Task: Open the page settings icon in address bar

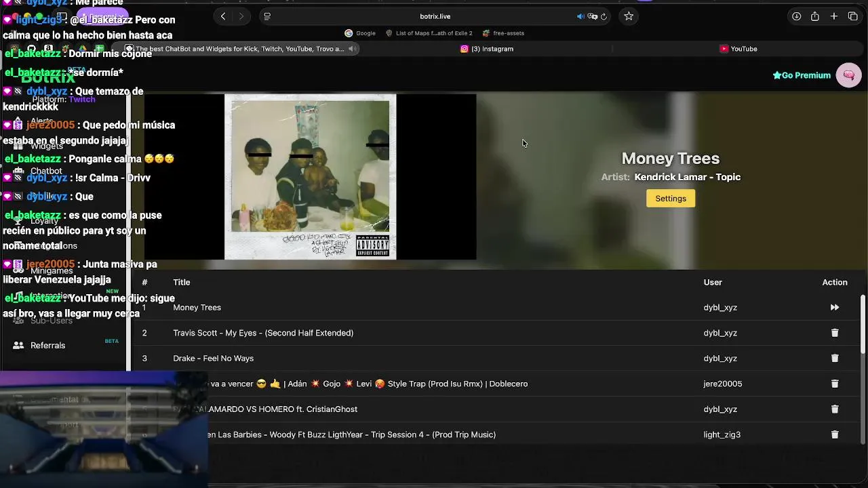Action: [267, 16]
